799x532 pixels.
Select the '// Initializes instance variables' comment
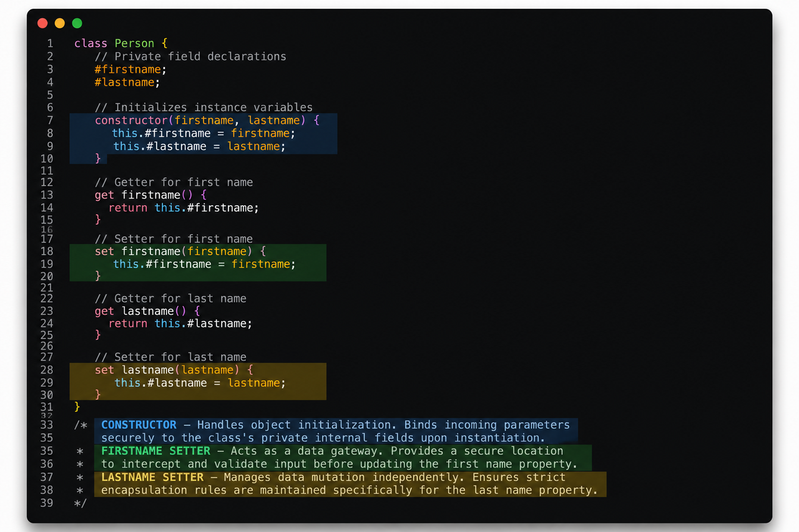pyautogui.click(x=203, y=107)
